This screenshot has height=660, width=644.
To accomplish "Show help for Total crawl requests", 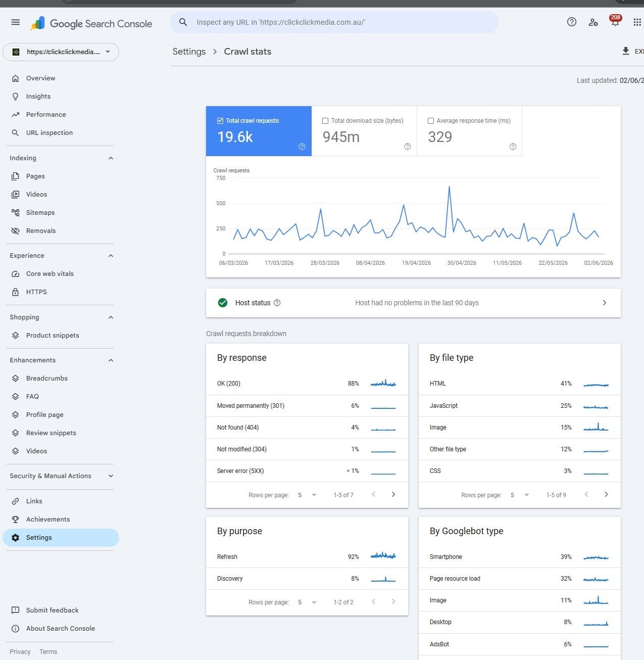I will (x=302, y=147).
